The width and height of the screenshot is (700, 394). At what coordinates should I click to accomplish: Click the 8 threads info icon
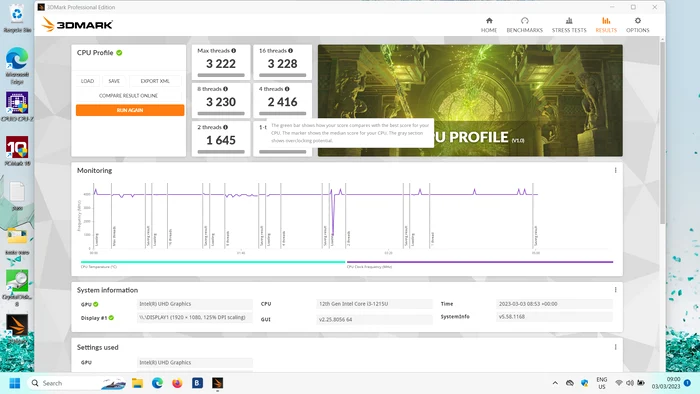[x=225, y=89]
